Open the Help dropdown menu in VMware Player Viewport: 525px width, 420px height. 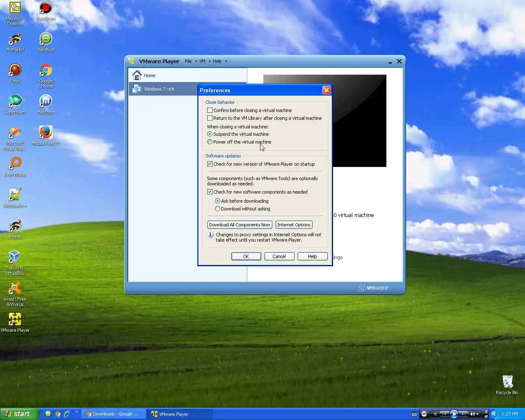tap(220, 61)
